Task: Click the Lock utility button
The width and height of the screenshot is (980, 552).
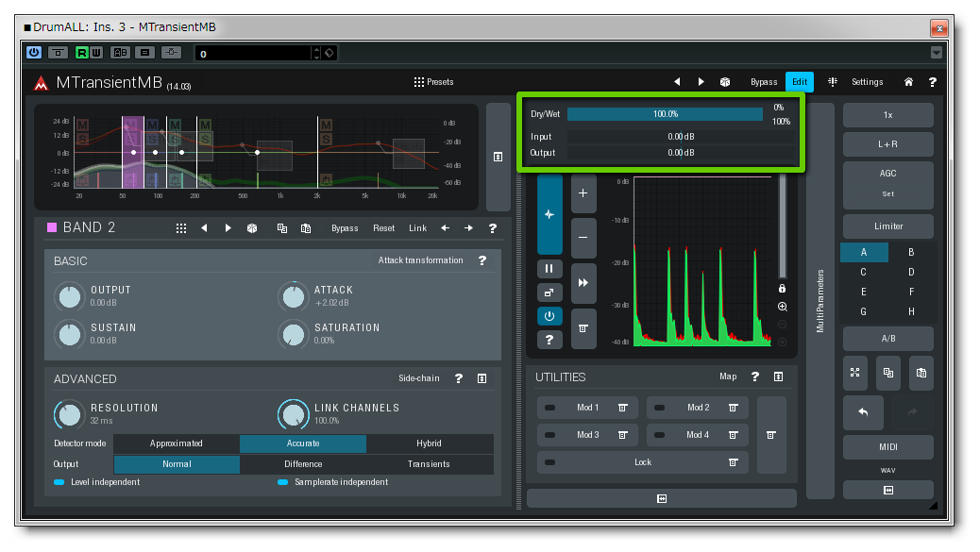Action: [643, 462]
